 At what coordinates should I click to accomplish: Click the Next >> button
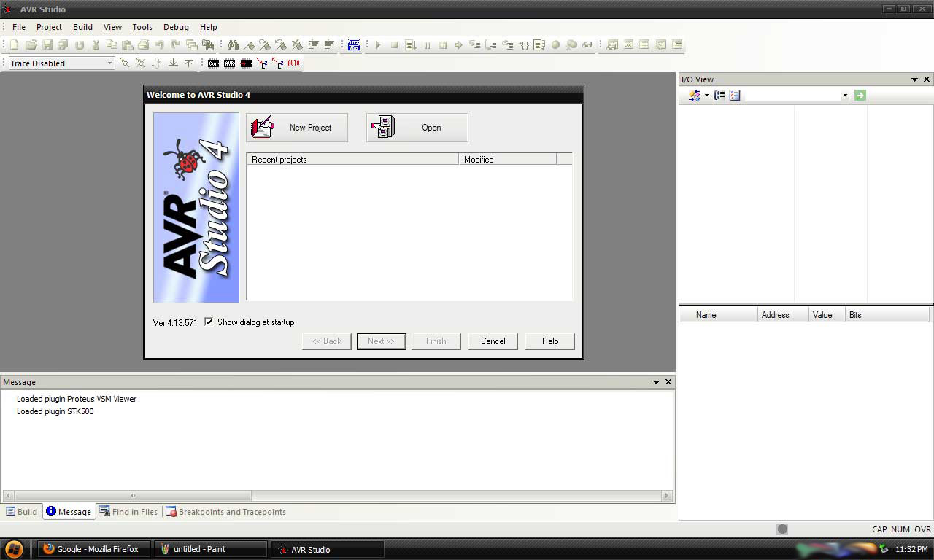tap(381, 341)
